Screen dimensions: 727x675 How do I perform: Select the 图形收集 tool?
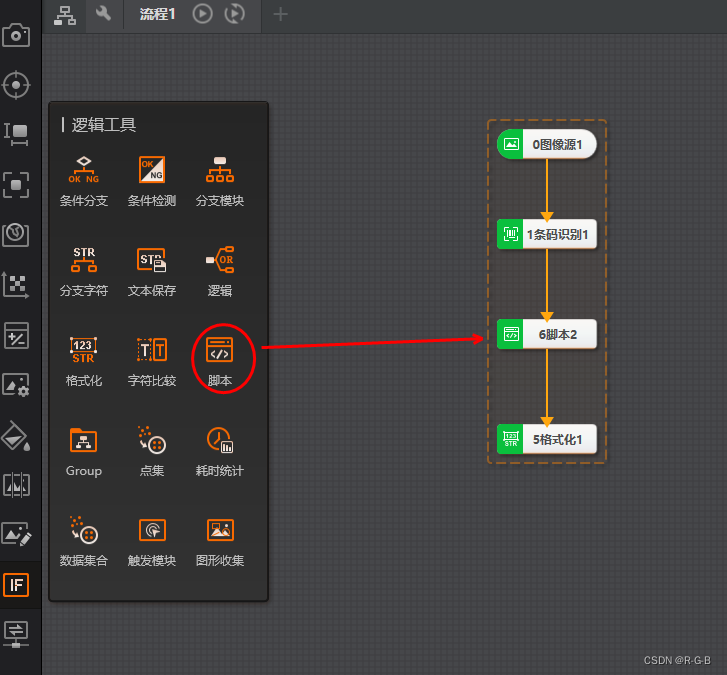[220, 541]
